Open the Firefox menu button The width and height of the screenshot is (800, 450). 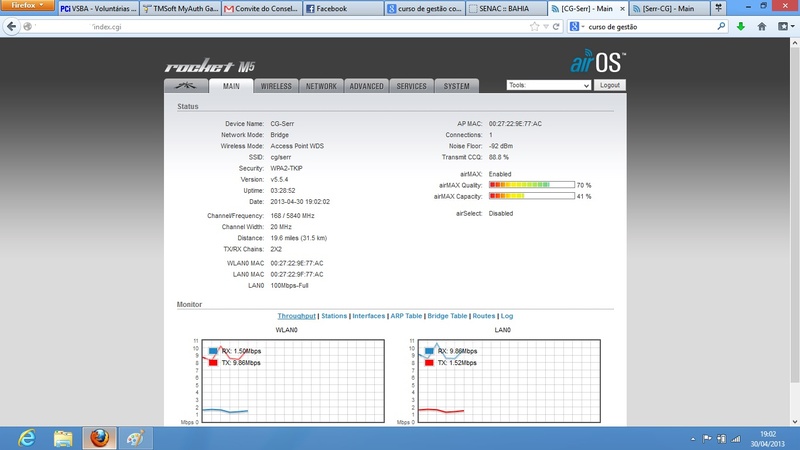click(x=27, y=5)
